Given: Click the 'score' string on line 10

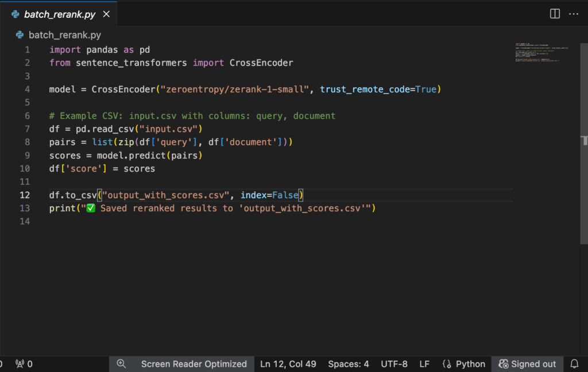Looking at the screenshot, I should (x=84, y=169).
